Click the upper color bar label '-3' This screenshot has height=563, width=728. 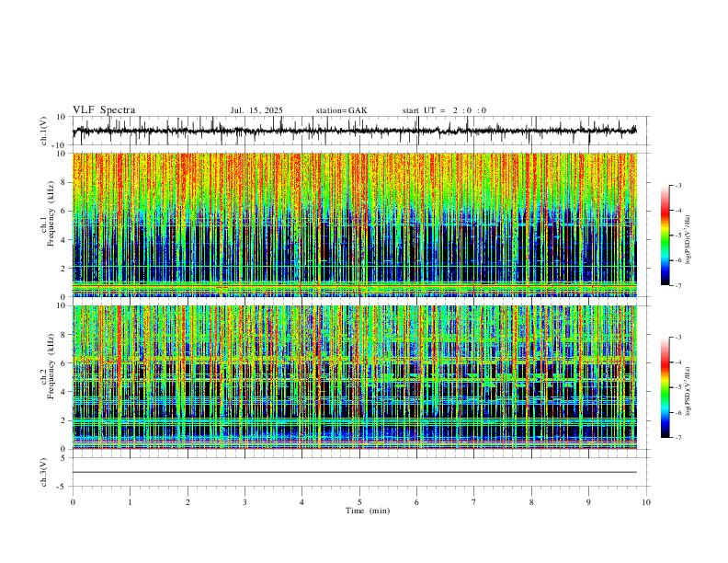(x=678, y=185)
